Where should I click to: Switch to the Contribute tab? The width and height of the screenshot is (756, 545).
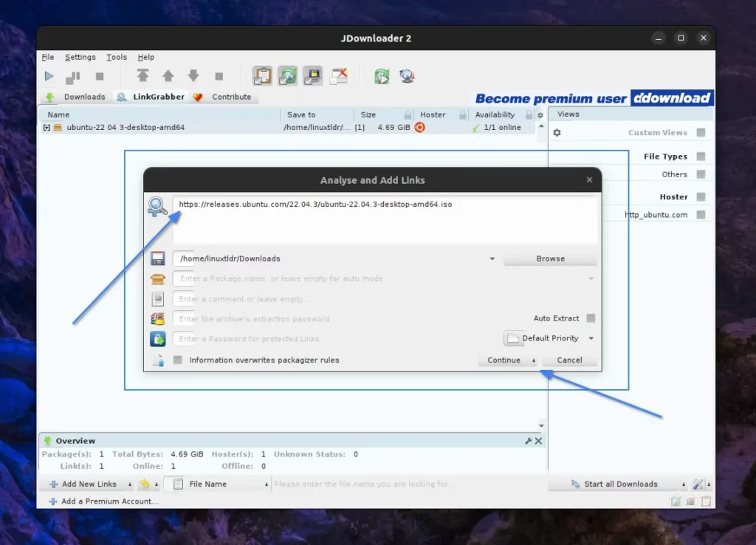223,97
